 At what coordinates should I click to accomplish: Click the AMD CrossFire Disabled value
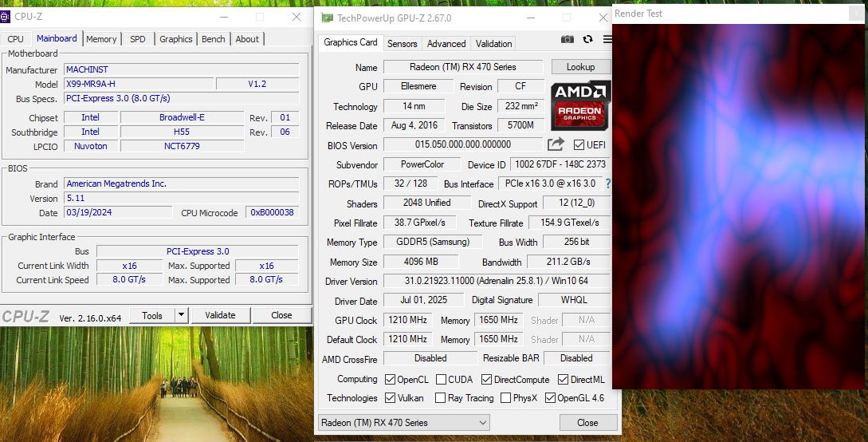pyautogui.click(x=430, y=358)
